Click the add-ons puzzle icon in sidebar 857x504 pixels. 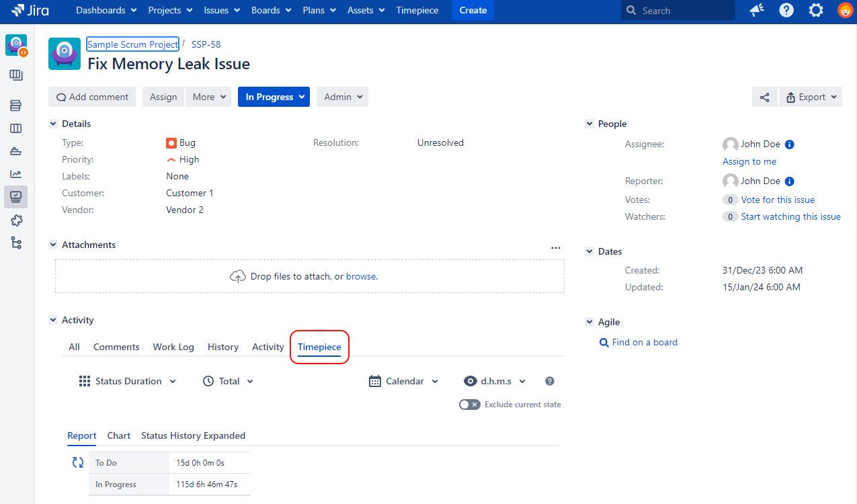coord(16,220)
